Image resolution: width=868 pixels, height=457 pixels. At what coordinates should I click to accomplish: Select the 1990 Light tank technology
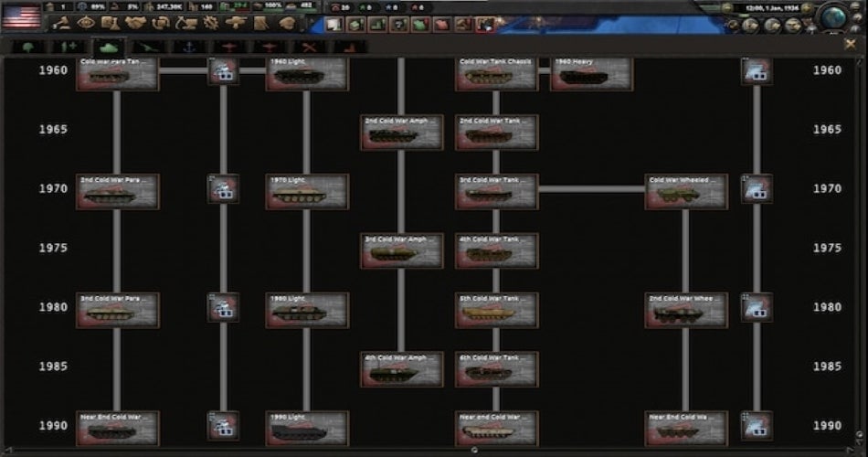306,428
